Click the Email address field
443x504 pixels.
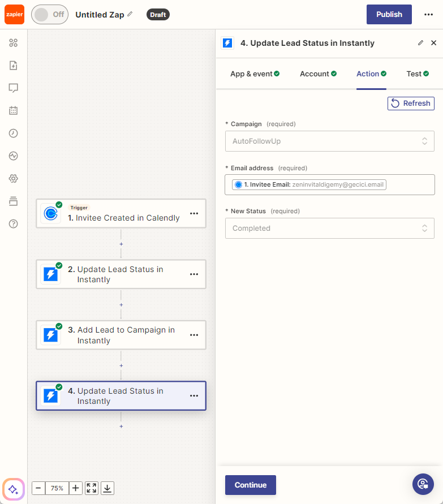tap(329, 185)
